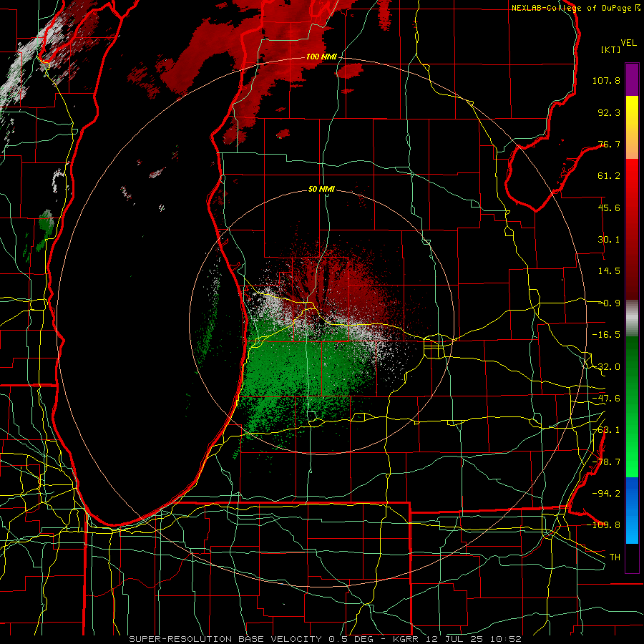Click the 50 NMI range ring label

tap(321, 190)
